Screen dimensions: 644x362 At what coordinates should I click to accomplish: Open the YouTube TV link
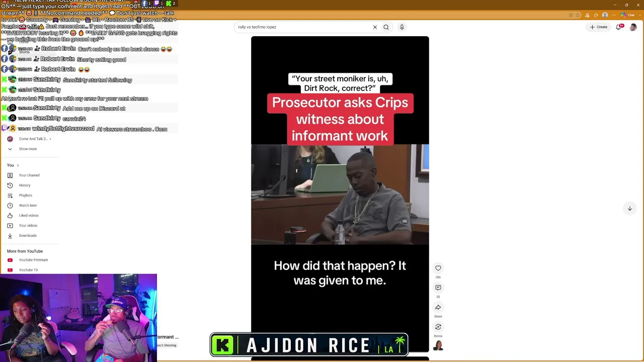click(x=28, y=270)
